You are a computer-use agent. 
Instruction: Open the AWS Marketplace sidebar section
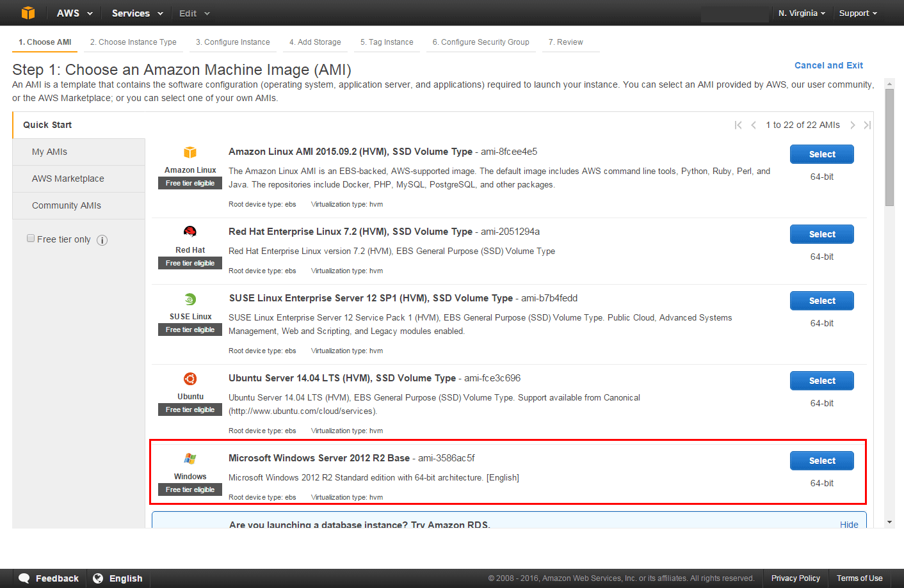67,179
